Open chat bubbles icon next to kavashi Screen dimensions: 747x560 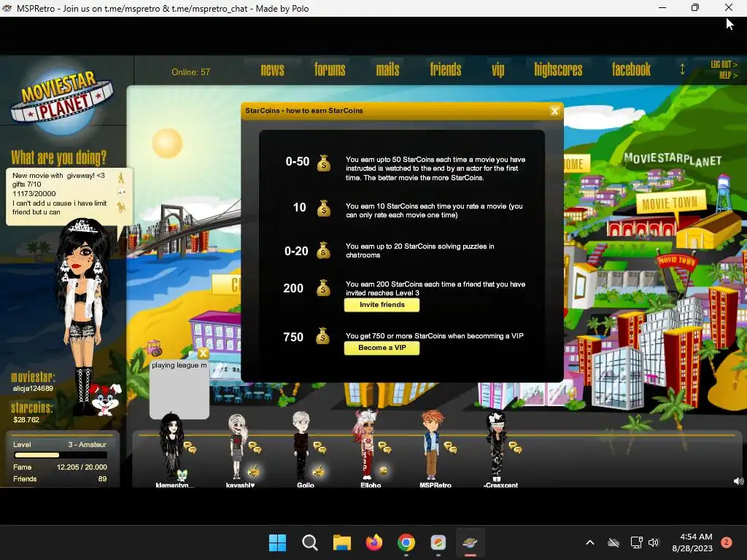(255, 448)
